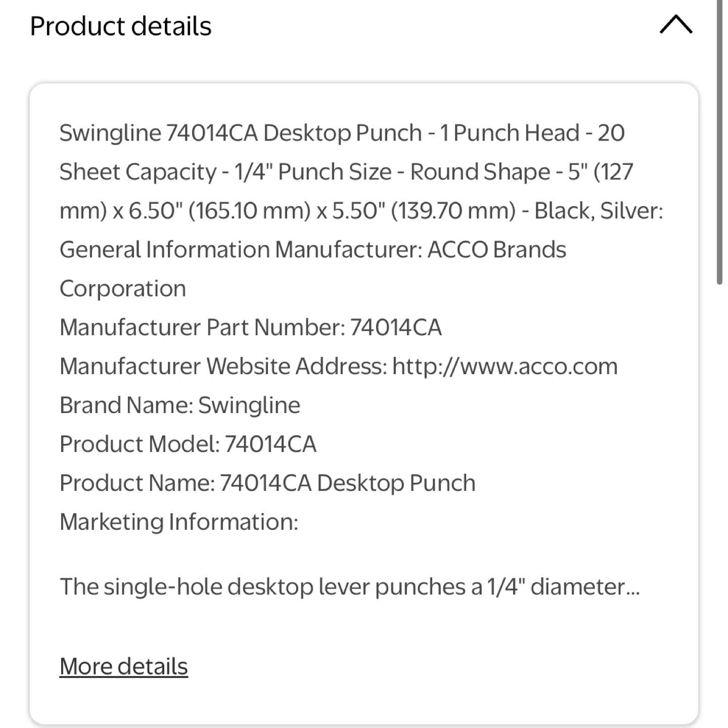Image resolution: width=728 pixels, height=728 pixels.
Task: Click the word Corporation
Action: 122,289
